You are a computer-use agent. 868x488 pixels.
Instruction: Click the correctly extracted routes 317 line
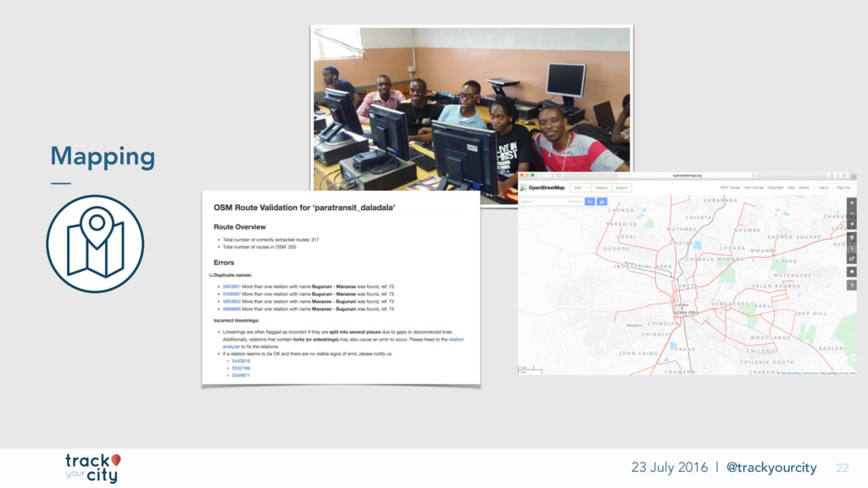click(x=270, y=240)
